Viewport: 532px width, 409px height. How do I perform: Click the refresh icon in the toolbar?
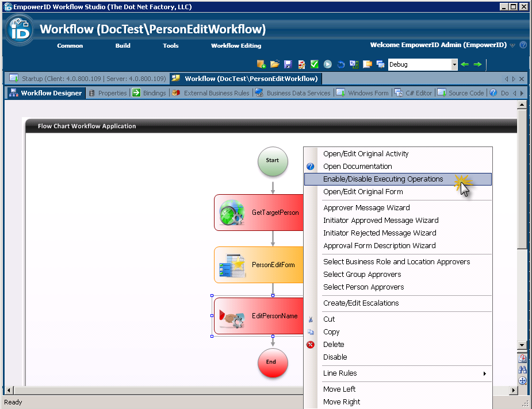pyautogui.click(x=341, y=65)
